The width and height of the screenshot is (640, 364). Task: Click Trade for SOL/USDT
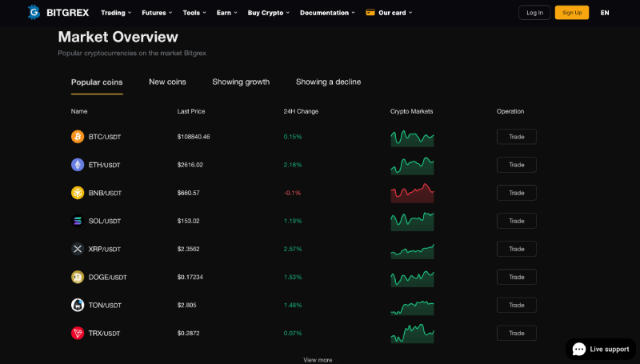tap(516, 221)
